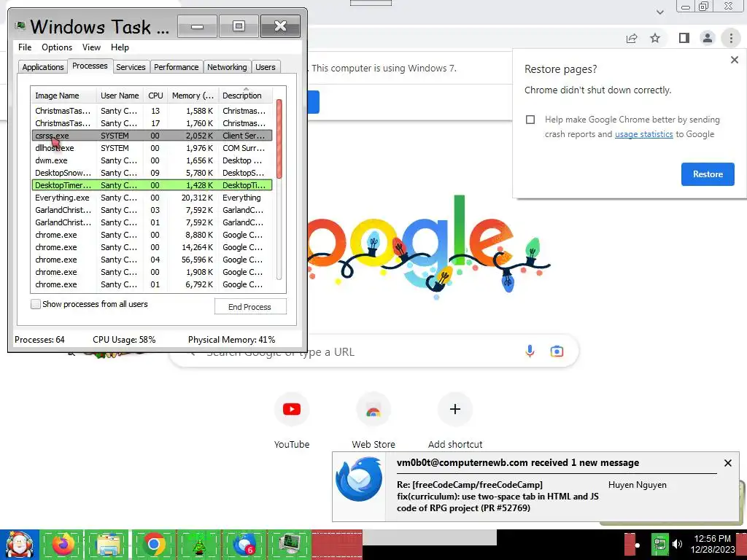Select the csrss.exe process row

152,136
